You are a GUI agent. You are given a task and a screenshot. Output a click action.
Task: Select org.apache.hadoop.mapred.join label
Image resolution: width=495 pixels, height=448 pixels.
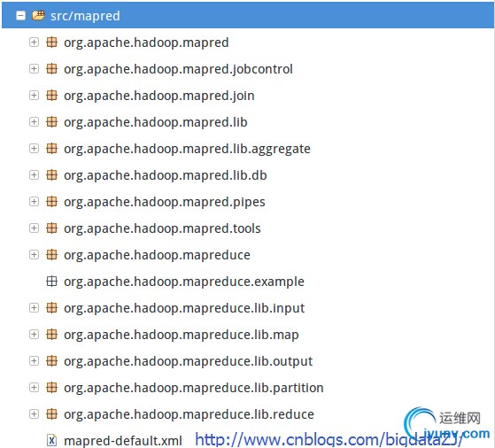pyautogui.click(x=159, y=96)
